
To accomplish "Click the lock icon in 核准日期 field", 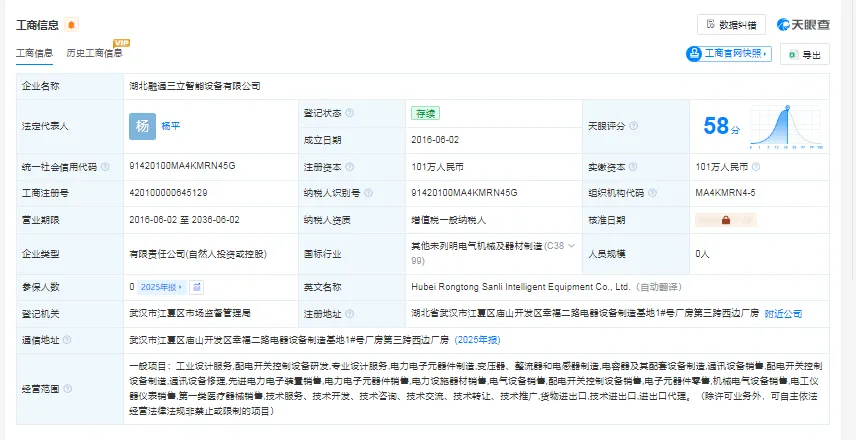I will [726, 220].
